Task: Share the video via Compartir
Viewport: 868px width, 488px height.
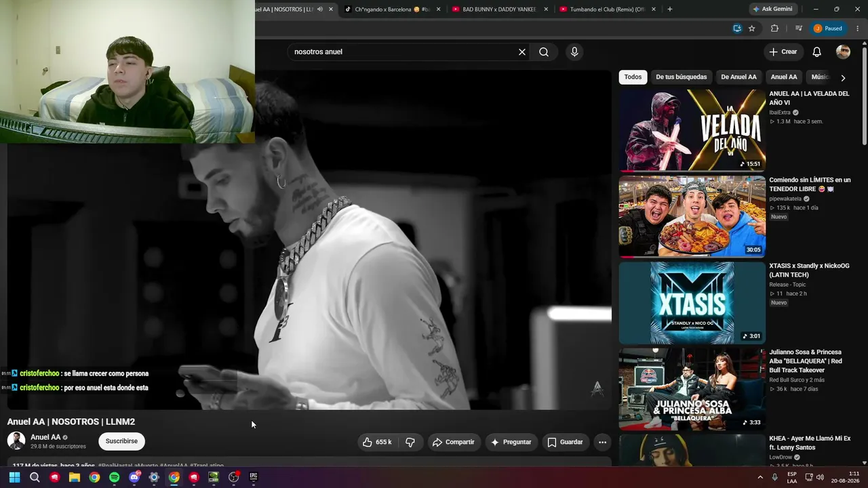Action: (x=454, y=442)
